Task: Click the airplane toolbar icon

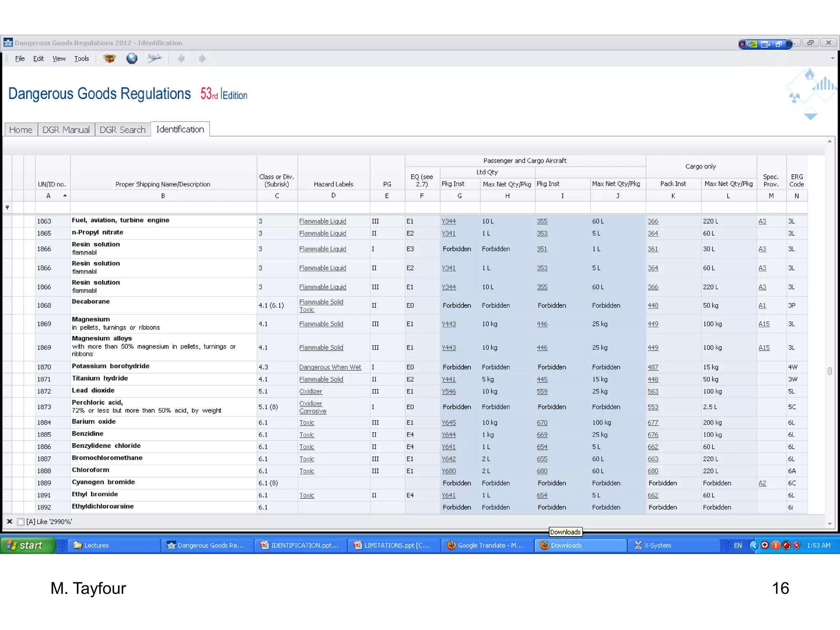Action: (154, 59)
